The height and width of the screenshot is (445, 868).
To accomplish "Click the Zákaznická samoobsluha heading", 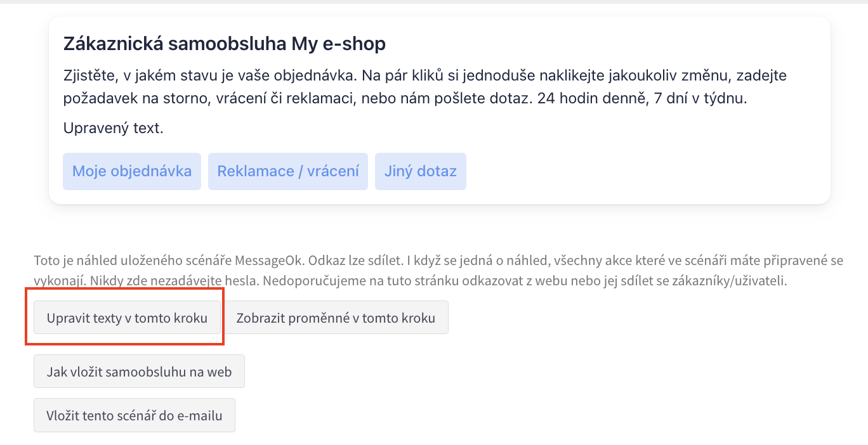I will point(175,44).
